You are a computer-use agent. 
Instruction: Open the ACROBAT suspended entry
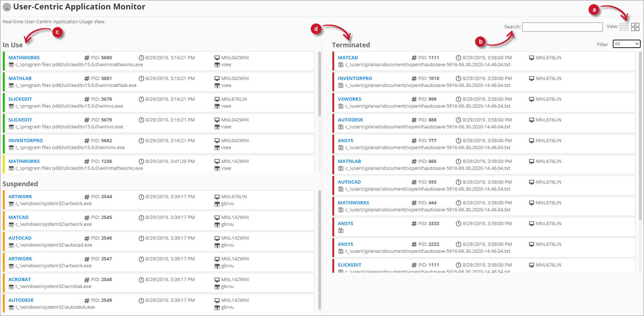[20, 279]
